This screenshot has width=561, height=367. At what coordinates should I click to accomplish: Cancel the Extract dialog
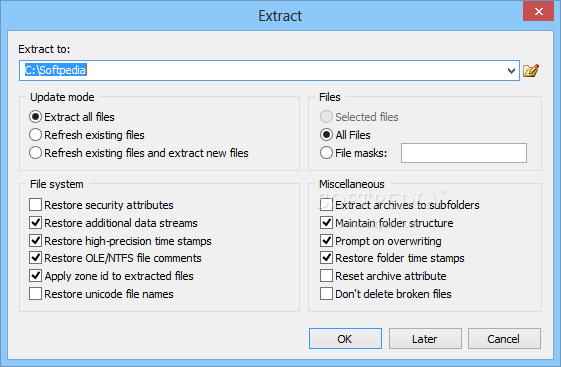point(504,338)
